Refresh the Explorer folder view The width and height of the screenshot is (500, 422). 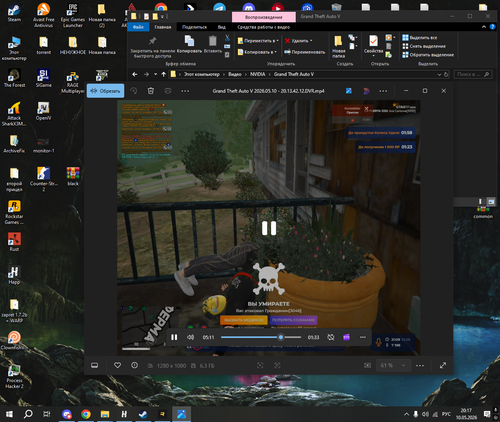tap(446, 74)
